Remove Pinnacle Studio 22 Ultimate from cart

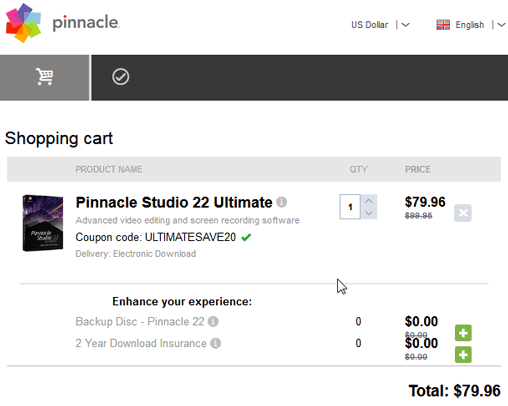[x=463, y=213]
